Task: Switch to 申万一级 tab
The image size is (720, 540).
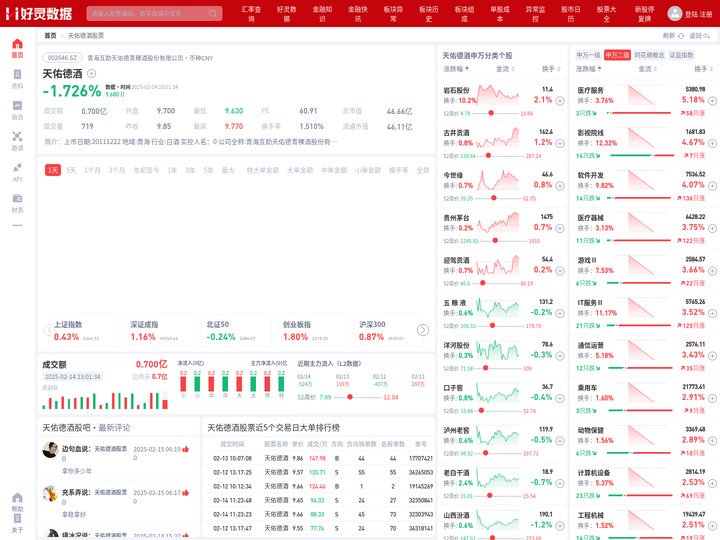Action: (588, 55)
